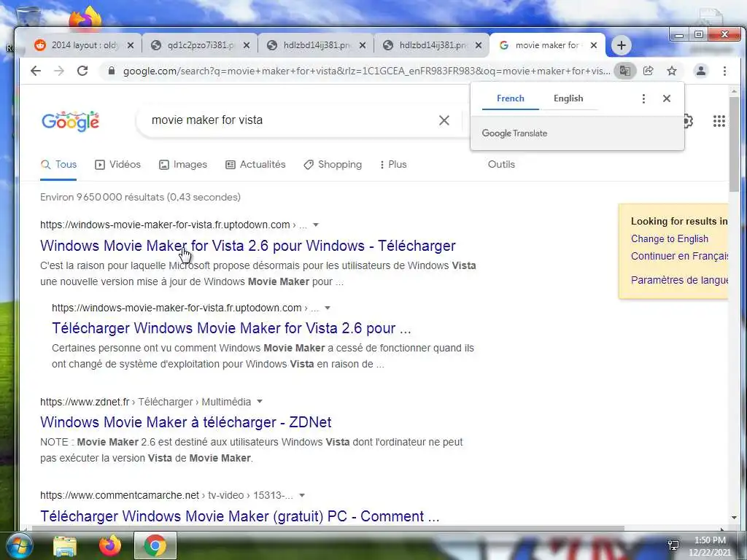Open a new tab with the plus button
The height and width of the screenshot is (560, 747).
tap(622, 45)
